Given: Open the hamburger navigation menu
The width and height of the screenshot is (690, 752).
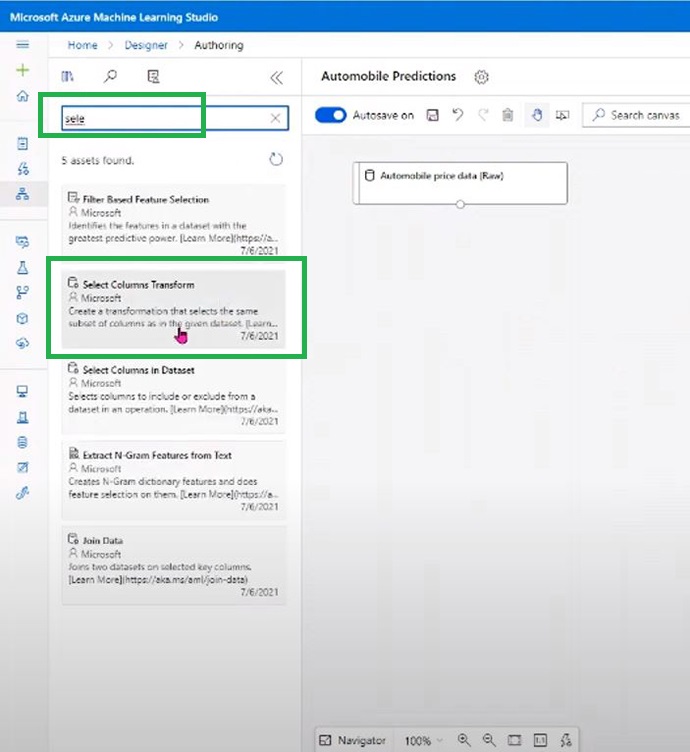Looking at the screenshot, I should tap(23, 45).
